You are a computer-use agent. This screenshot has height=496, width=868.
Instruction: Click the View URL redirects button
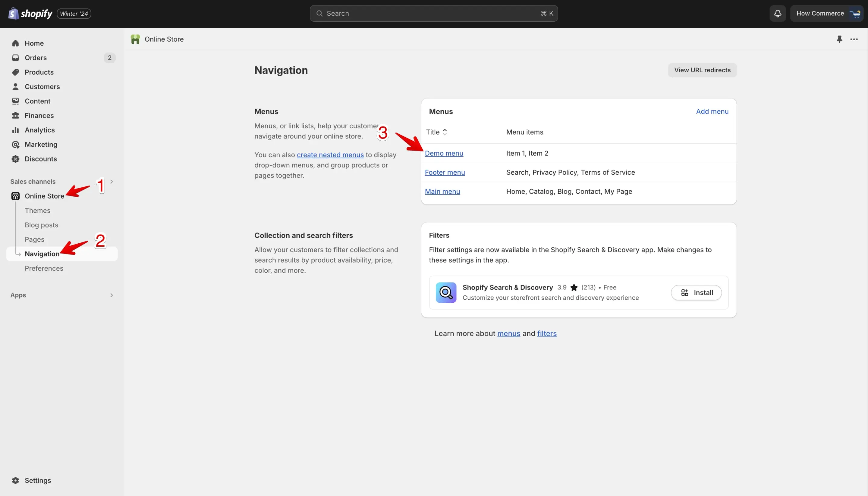tap(702, 70)
